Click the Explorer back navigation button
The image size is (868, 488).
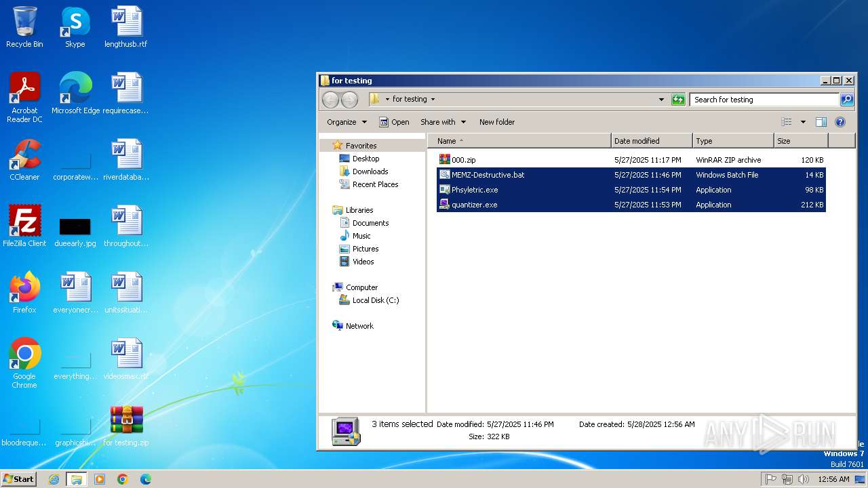point(330,100)
